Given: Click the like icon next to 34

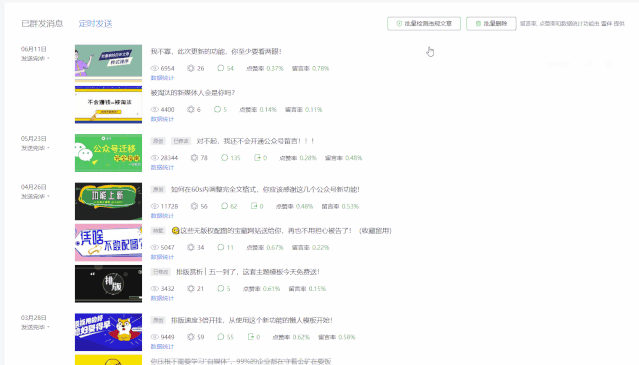Looking at the screenshot, I should click(190, 247).
